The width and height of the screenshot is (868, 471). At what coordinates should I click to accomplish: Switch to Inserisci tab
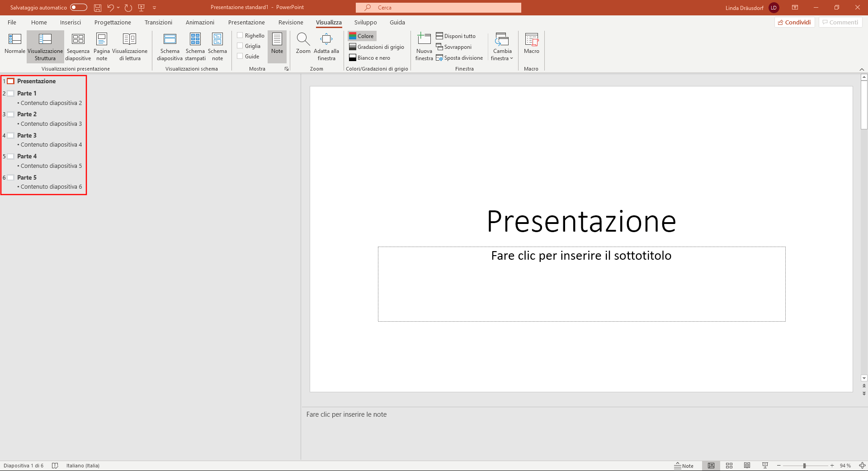pyautogui.click(x=71, y=22)
